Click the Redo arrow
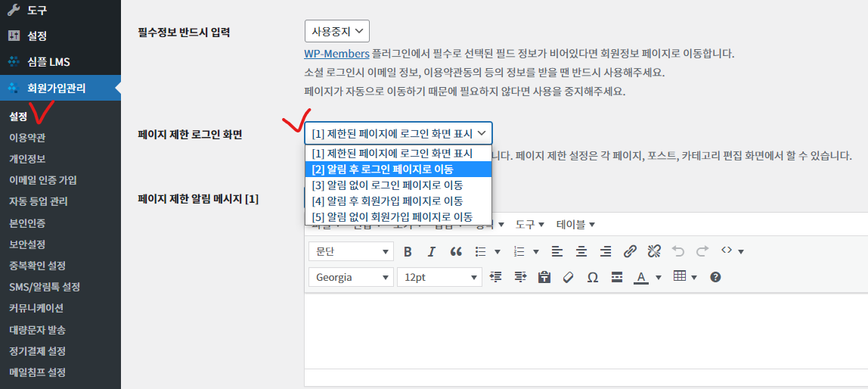The height and width of the screenshot is (389, 868). click(x=702, y=251)
